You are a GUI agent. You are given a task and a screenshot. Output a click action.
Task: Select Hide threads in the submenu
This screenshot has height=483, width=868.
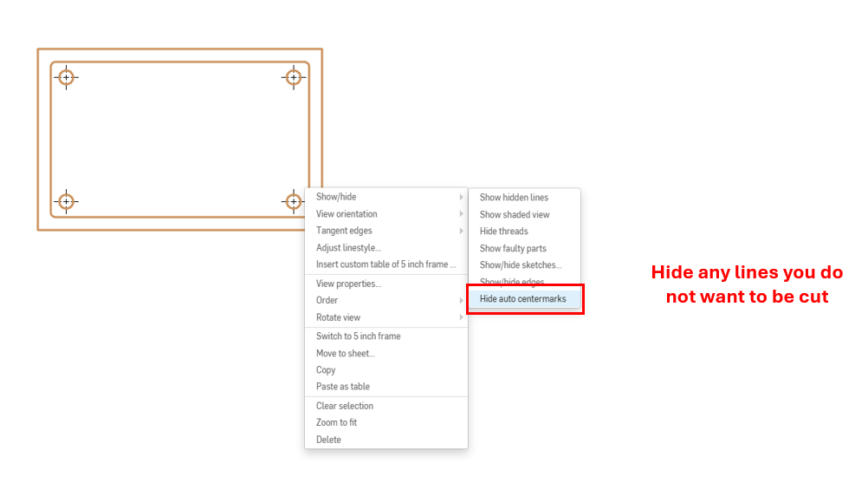coord(503,232)
